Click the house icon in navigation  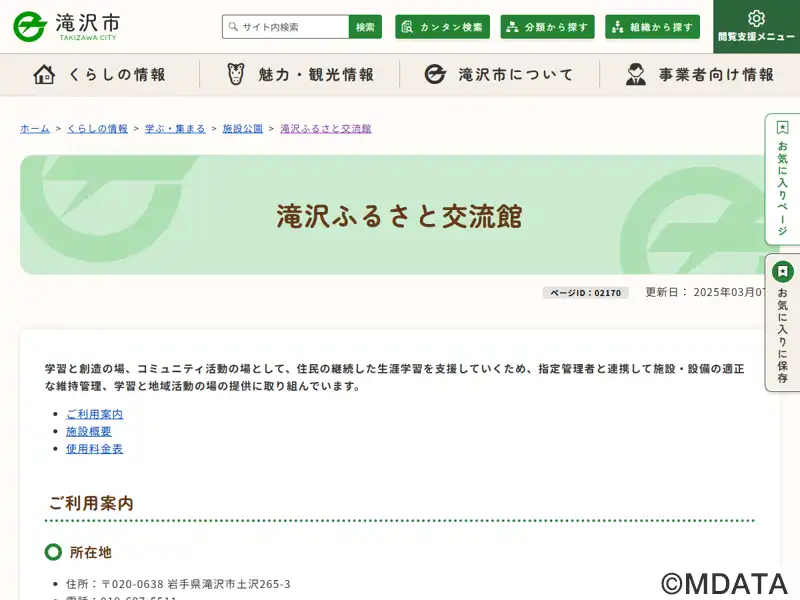point(44,74)
